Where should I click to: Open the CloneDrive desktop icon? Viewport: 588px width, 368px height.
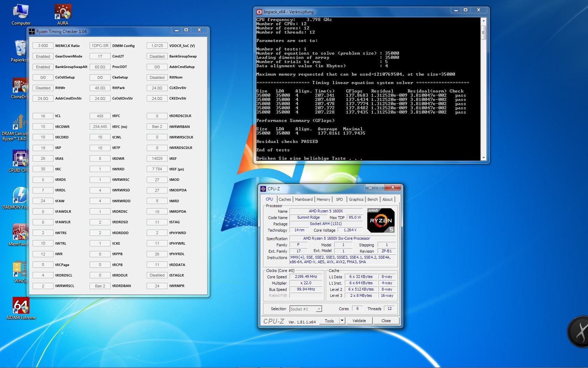point(19,88)
